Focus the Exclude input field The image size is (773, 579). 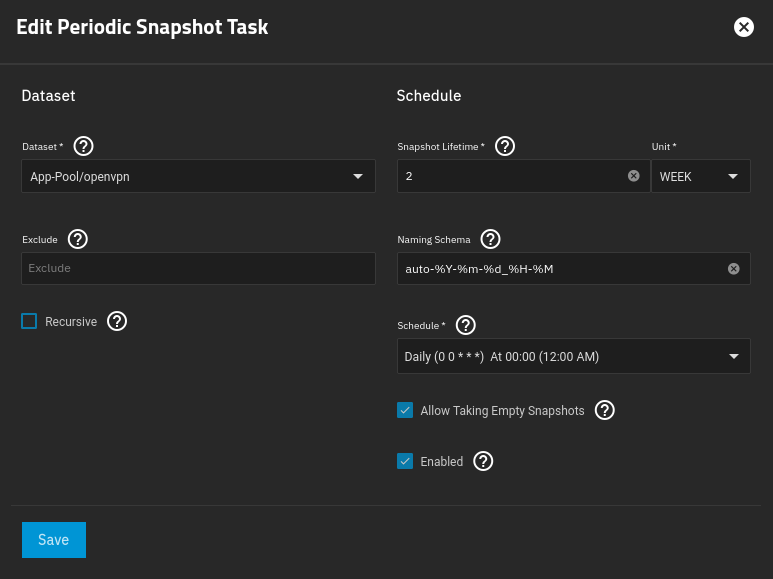[x=198, y=268]
